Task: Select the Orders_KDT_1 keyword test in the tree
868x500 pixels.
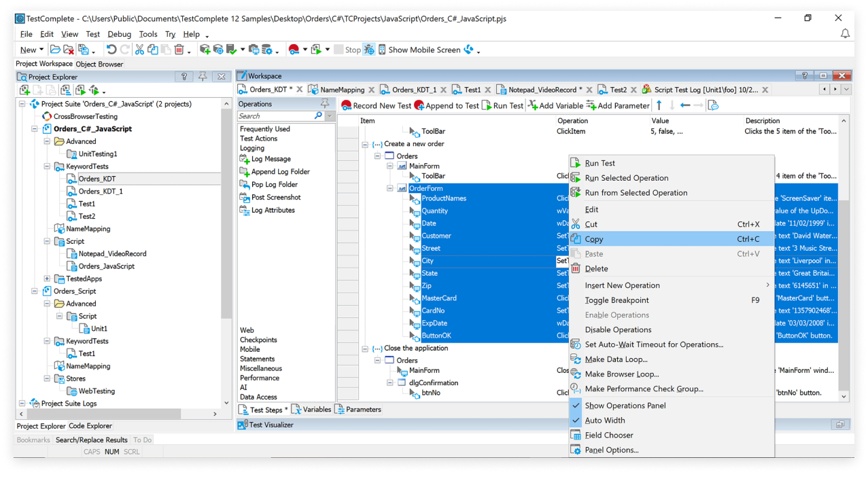Action: tap(101, 192)
